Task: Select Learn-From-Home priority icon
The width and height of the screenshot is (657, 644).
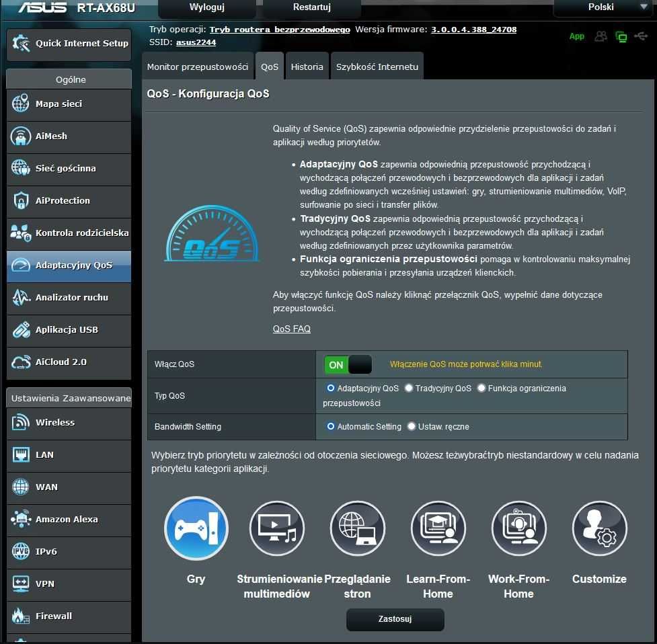Action: tap(438, 528)
